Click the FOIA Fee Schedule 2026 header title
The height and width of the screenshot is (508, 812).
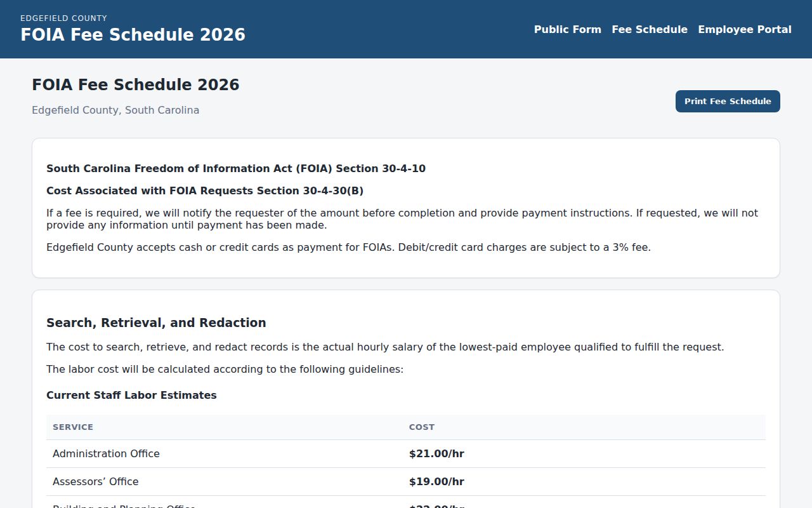coord(133,35)
